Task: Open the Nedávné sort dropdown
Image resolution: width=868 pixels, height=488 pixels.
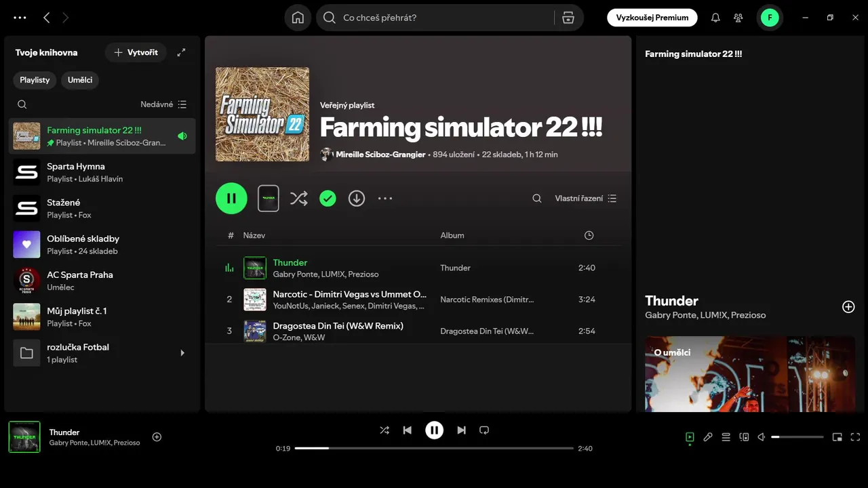Action: pos(163,104)
